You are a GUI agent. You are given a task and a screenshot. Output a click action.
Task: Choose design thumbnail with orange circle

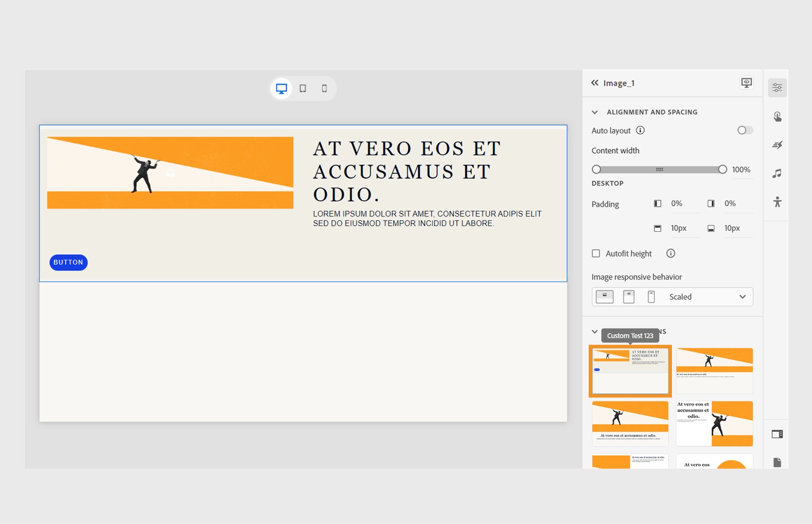(x=715, y=462)
